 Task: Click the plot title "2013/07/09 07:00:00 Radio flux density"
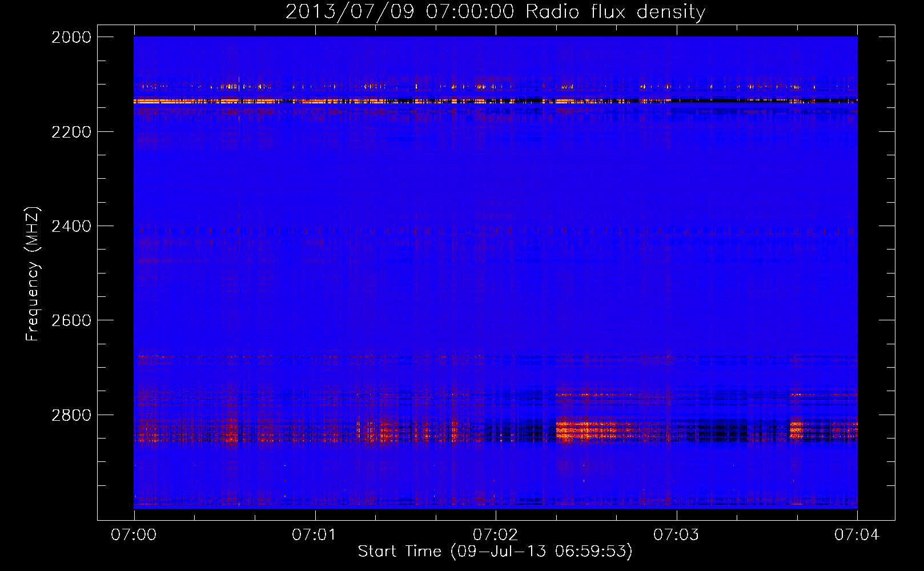coord(495,11)
